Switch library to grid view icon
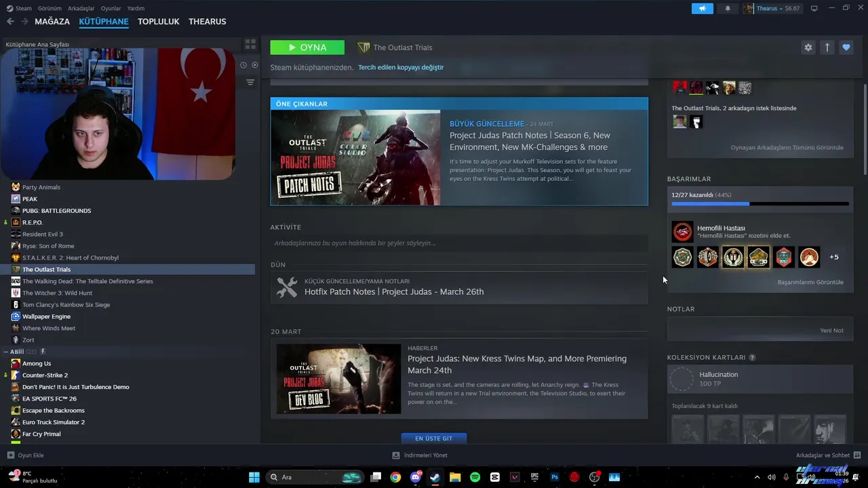The image size is (868, 488). click(250, 44)
